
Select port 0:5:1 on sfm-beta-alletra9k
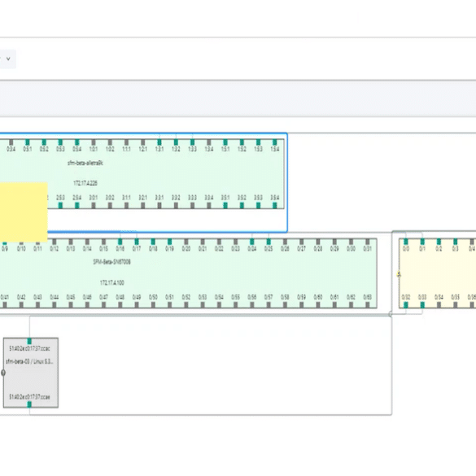(28, 142)
